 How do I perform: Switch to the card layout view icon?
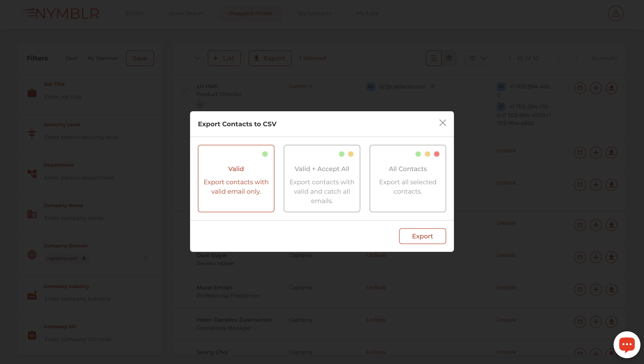coord(449,58)
